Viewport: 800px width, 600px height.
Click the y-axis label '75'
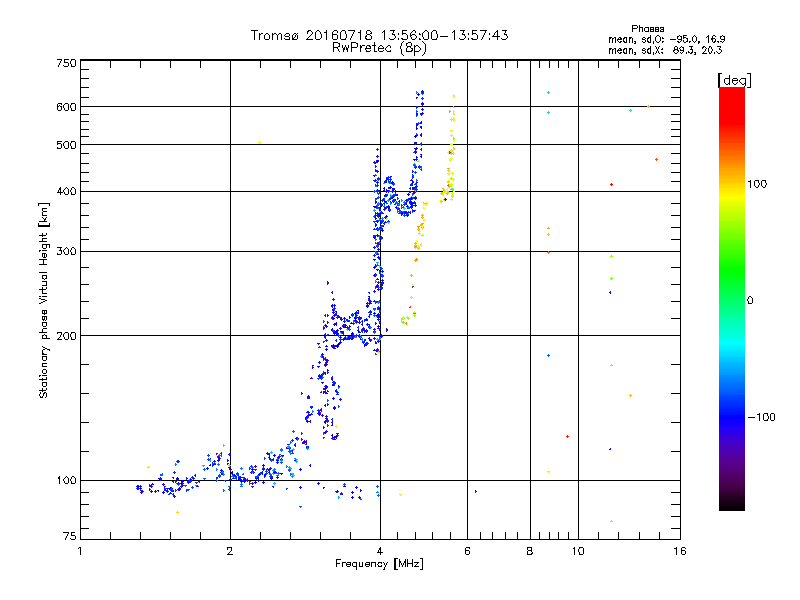pos(70,536)
